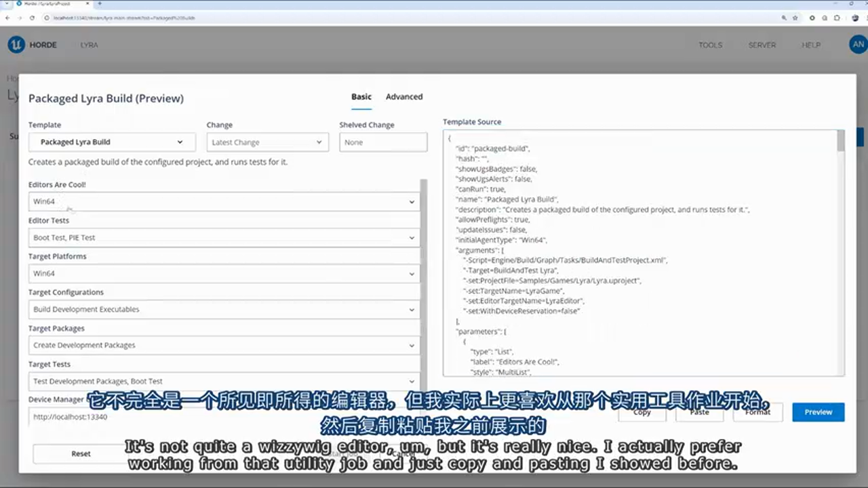The width and height of the screenshot is (868, 488).
Task: Click the Horde Unreal logo icon
Action: [x=16, y=45]
